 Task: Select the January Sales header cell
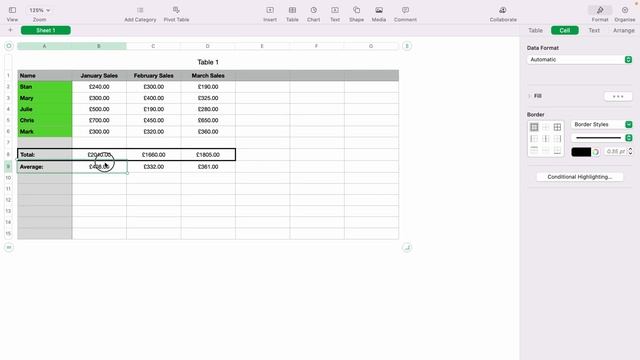pyautogui.click(x=99, y=76)
